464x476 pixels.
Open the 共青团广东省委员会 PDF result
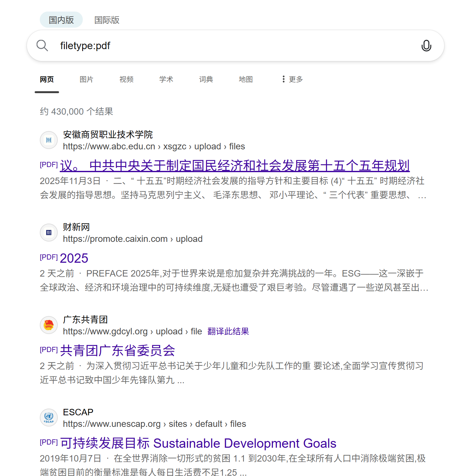(117, 351)
